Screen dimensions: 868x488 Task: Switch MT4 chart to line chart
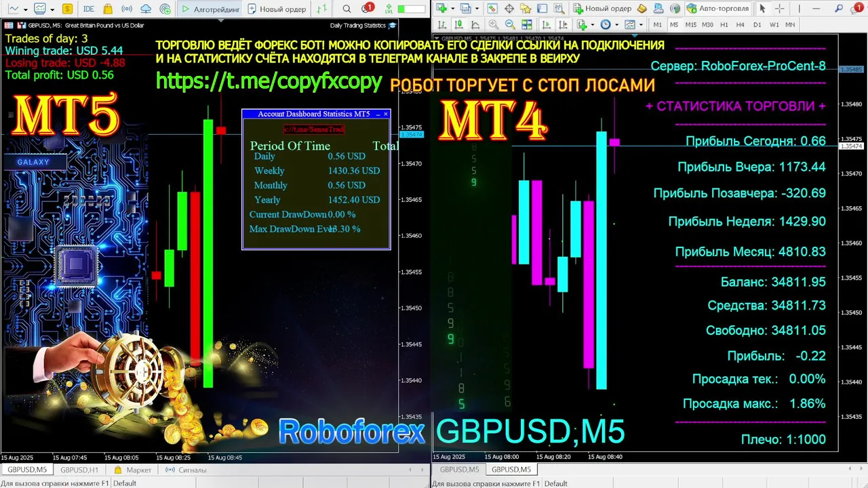coord(475,24)
